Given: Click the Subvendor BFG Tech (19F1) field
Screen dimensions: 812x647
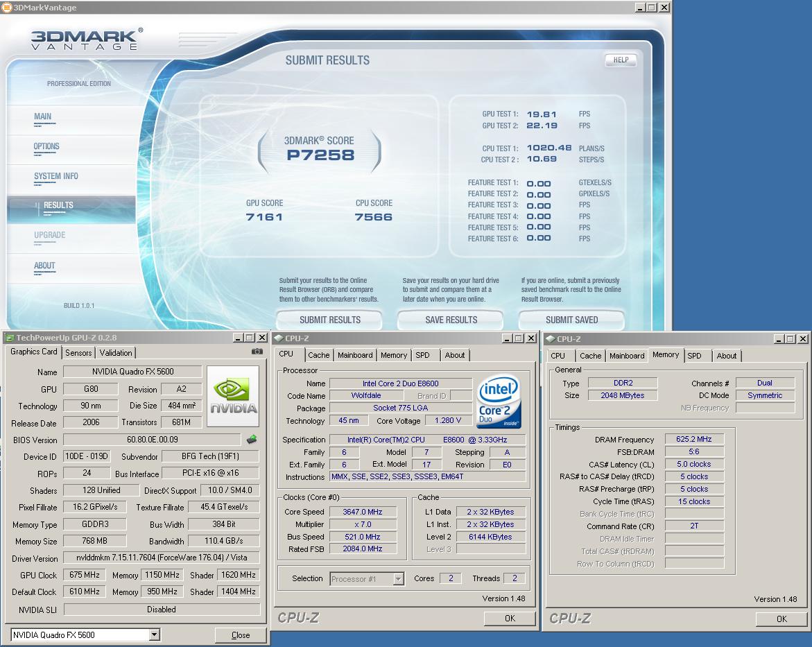Looking at the screenshot, I should (210, 456).
